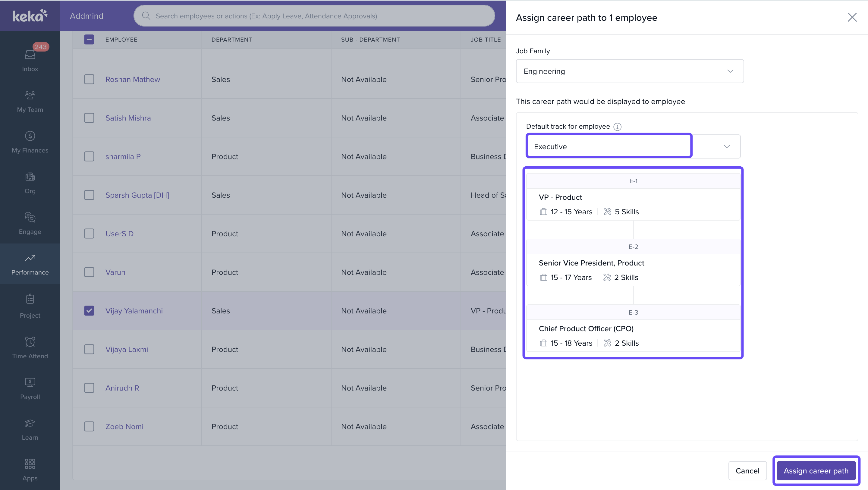Viewport: 868px width, 490px height.
Task: Click the Assign career path button
Action: pos(816,471)
